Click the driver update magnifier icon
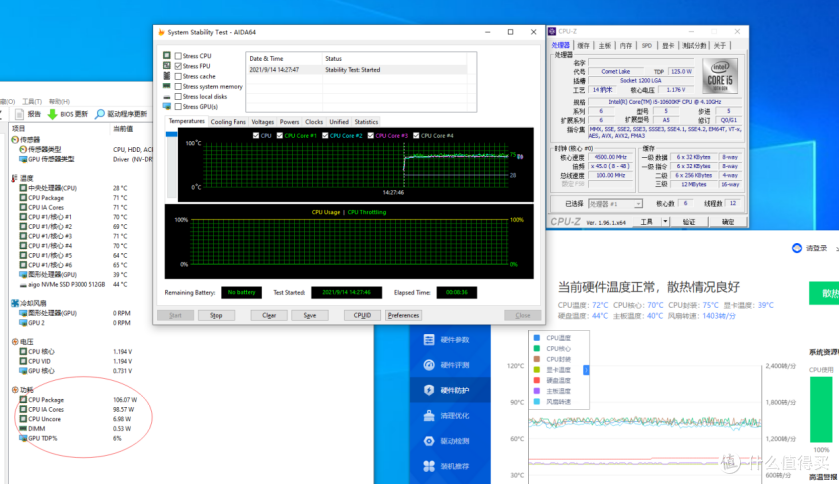Image resolution: width=839 pixels, height=484 pixels. [99, 114]
